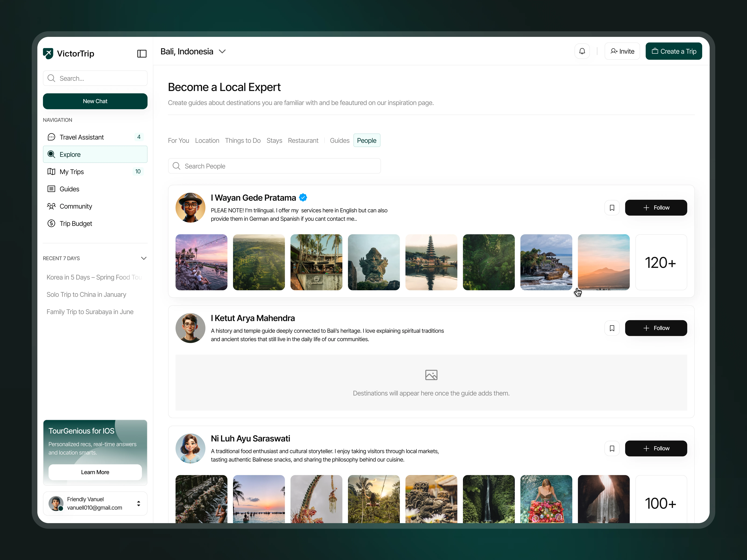
Task: Open Wayan's rice terrace aerial photo
Action: (259, 262)
